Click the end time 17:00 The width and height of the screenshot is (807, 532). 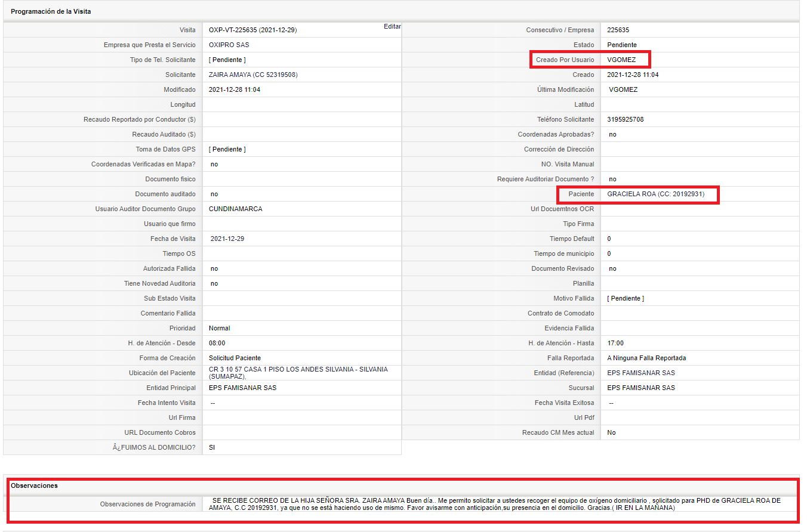(x=615, y=343)
